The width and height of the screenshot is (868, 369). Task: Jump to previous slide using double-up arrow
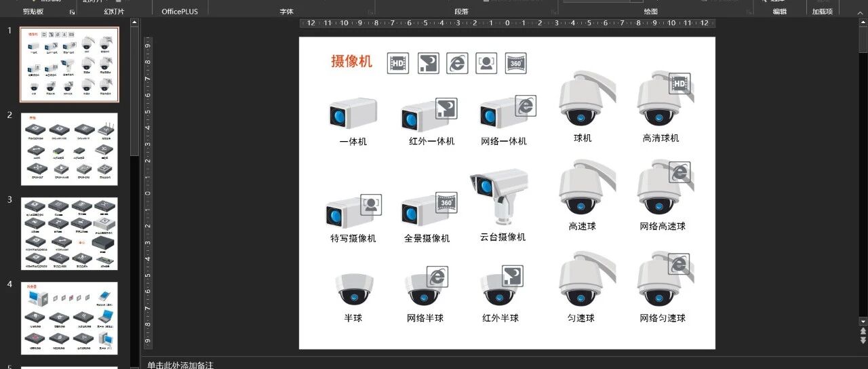863,331
